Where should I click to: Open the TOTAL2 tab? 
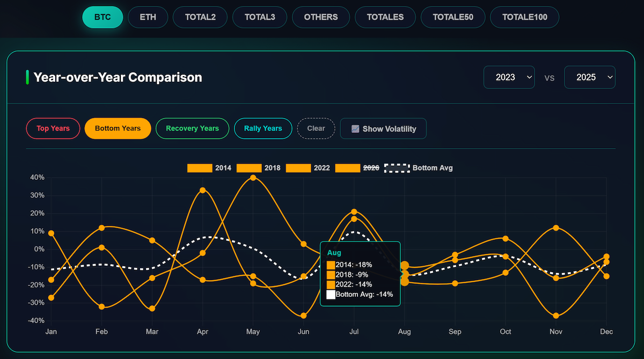point(200,17)
